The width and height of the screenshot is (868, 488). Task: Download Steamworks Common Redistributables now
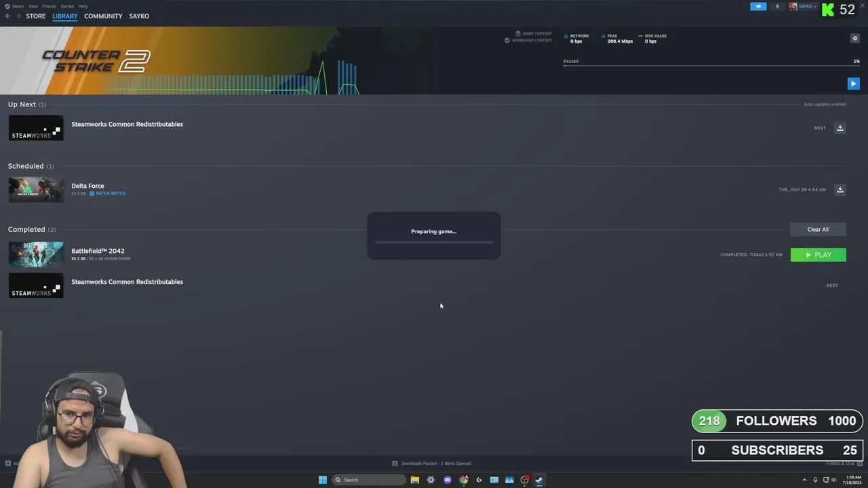click(x=840, y=128)
